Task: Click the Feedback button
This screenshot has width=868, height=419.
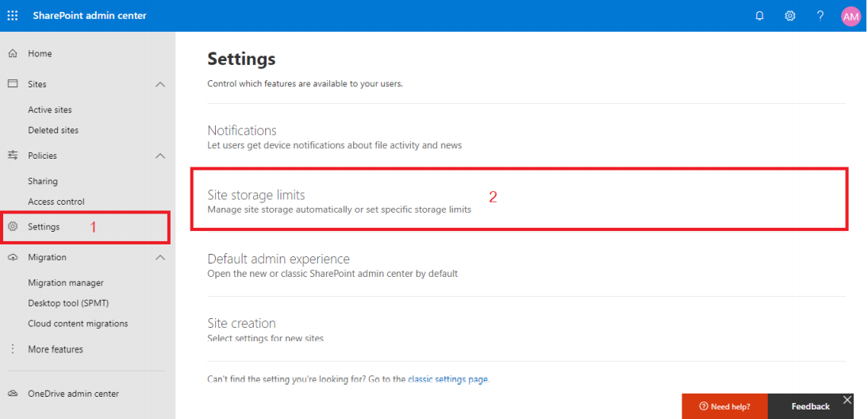Action: (x=810, y=406)
